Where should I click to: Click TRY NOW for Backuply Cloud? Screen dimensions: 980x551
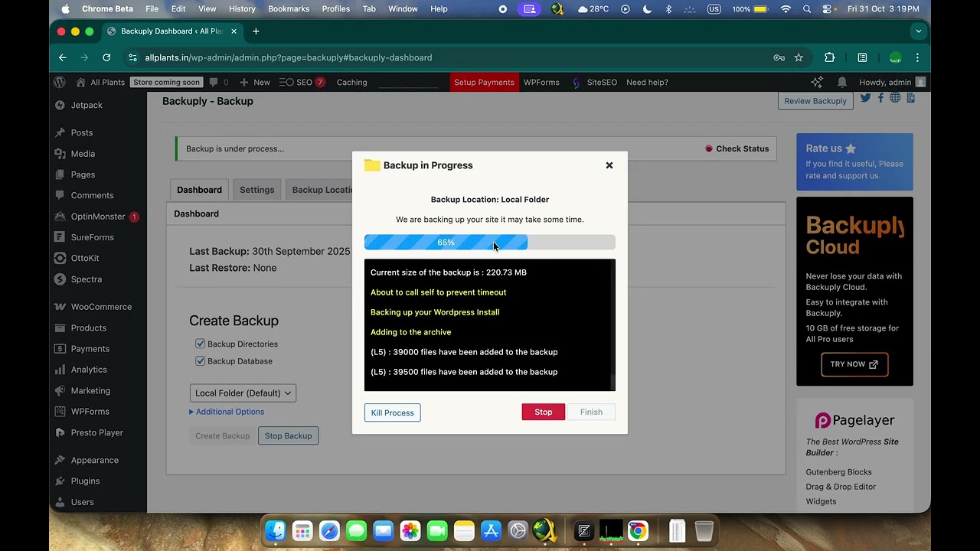click(854, 364)
